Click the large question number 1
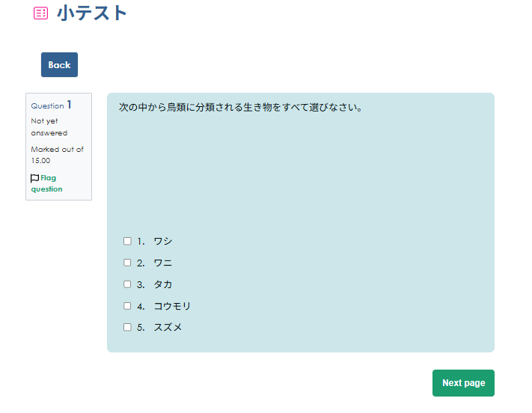 pyautogui.click(x=70, y=105)
